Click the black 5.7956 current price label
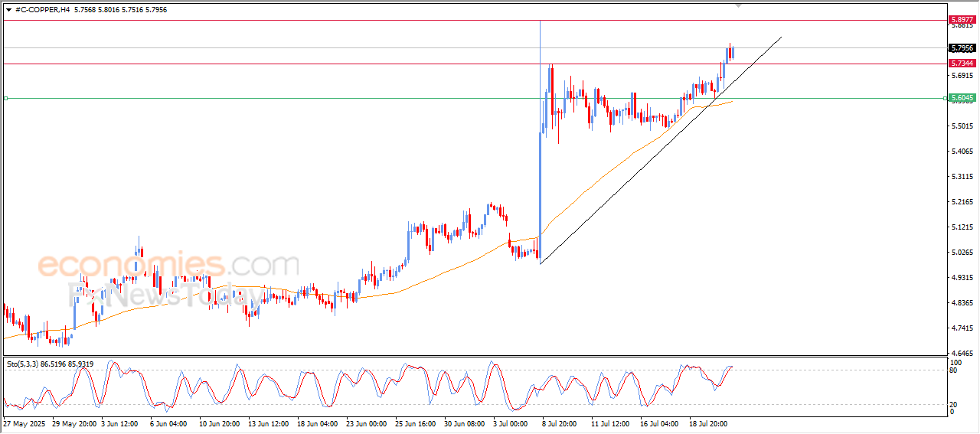The image size is (980, 434). coord(961,47)
